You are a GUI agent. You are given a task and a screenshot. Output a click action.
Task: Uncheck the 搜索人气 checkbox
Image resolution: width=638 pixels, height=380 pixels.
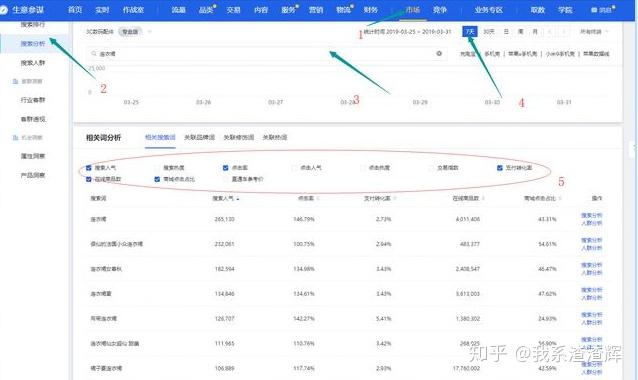(89, 168)
